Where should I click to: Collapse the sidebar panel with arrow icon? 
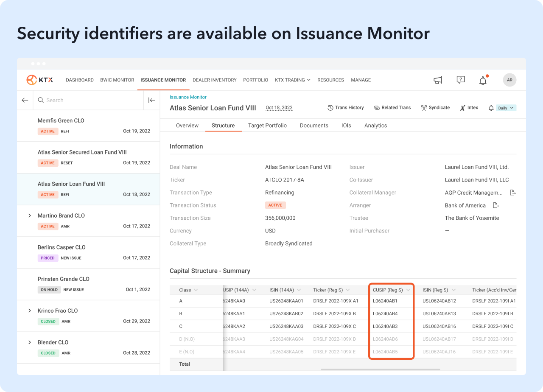pyautogui.click(x=151, y=100)
